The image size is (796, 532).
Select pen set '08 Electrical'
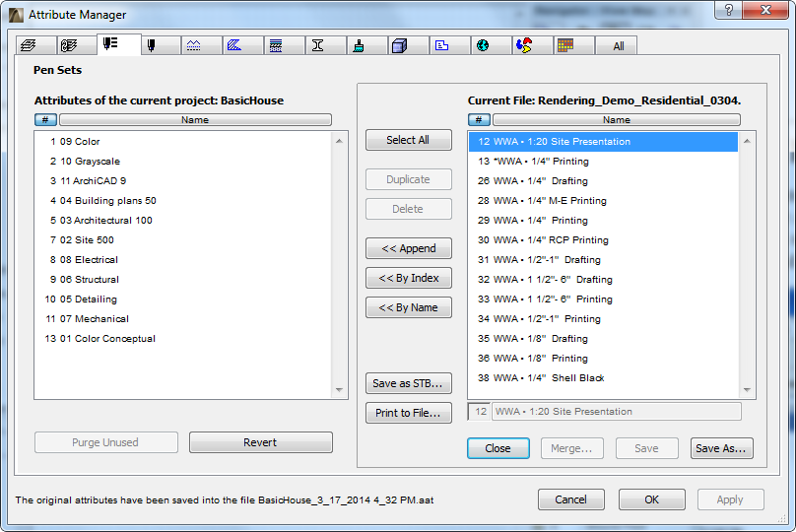[x=183, y=260]
